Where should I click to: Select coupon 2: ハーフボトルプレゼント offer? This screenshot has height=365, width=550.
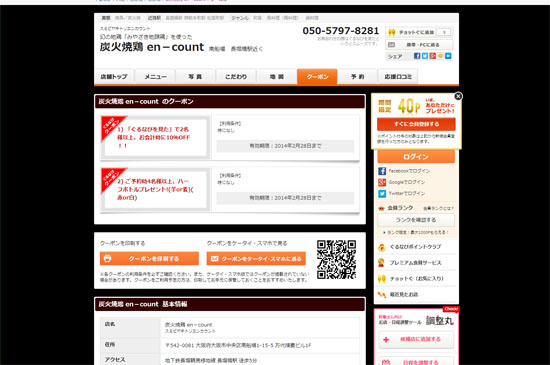click(155, 189)
